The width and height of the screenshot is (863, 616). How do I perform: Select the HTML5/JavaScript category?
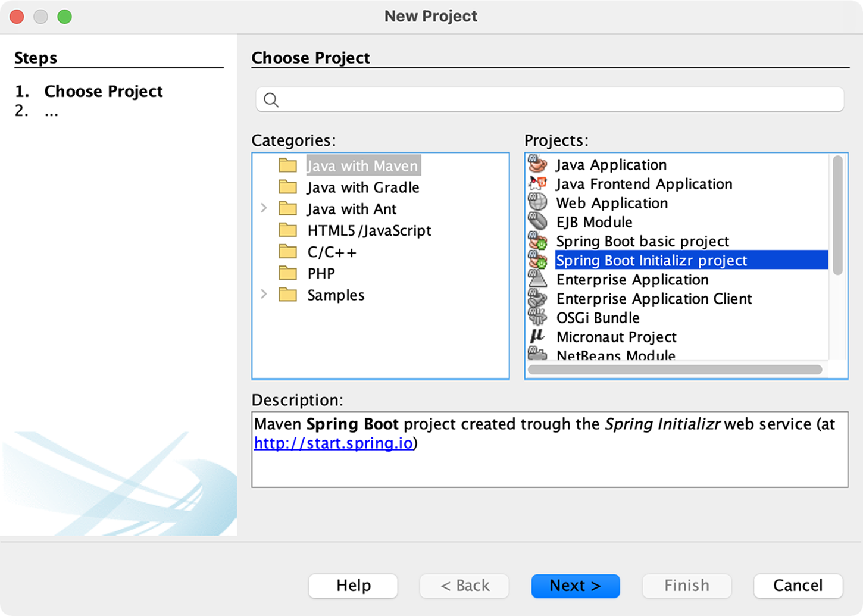coord(369,230)
